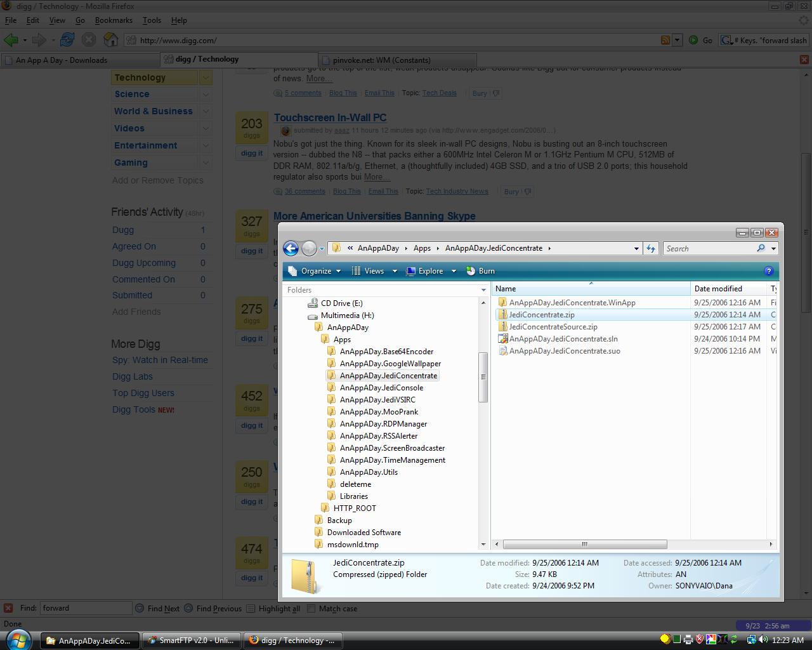Click Find Next in Find bar

point(157,608)
